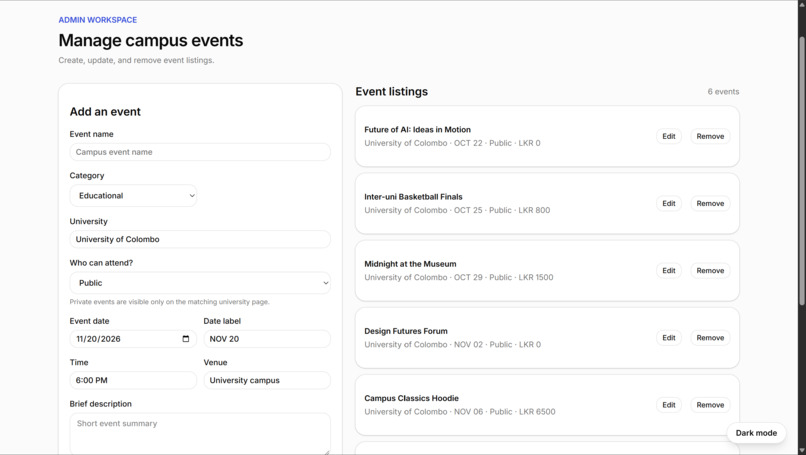Click the Event date field 11/20/2026
806x455 pixels.
point(133,339)
